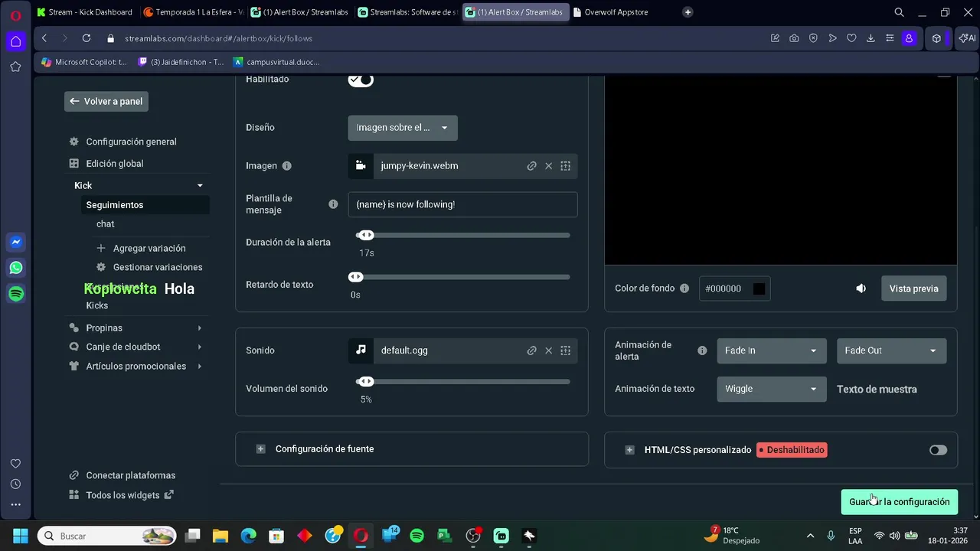Click info icon beside Animación de alerta

coord(702,350)
